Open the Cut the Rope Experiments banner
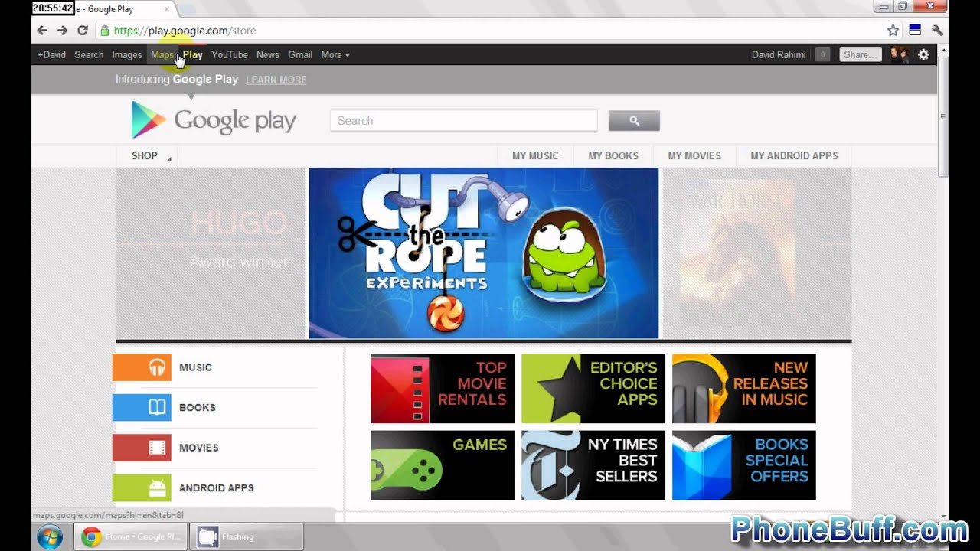The image size is (980, 551). (x=484, y=253)
